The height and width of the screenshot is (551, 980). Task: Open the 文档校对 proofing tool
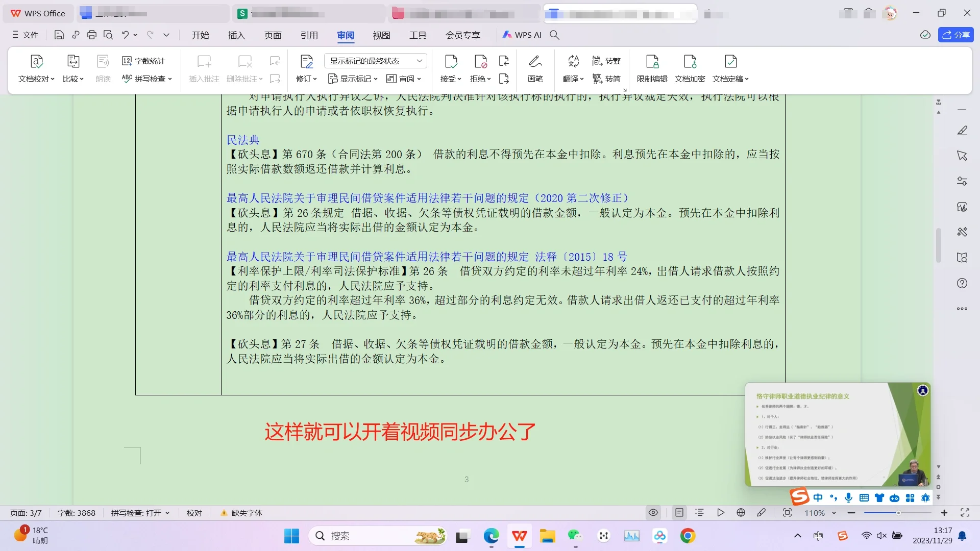pyautogui.click(x=35, y=69)
